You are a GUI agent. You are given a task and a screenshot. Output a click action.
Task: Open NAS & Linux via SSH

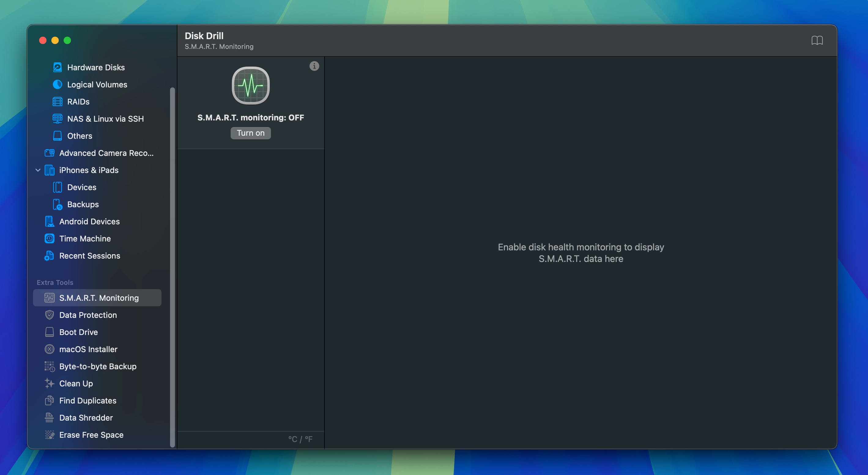[105, 119]
